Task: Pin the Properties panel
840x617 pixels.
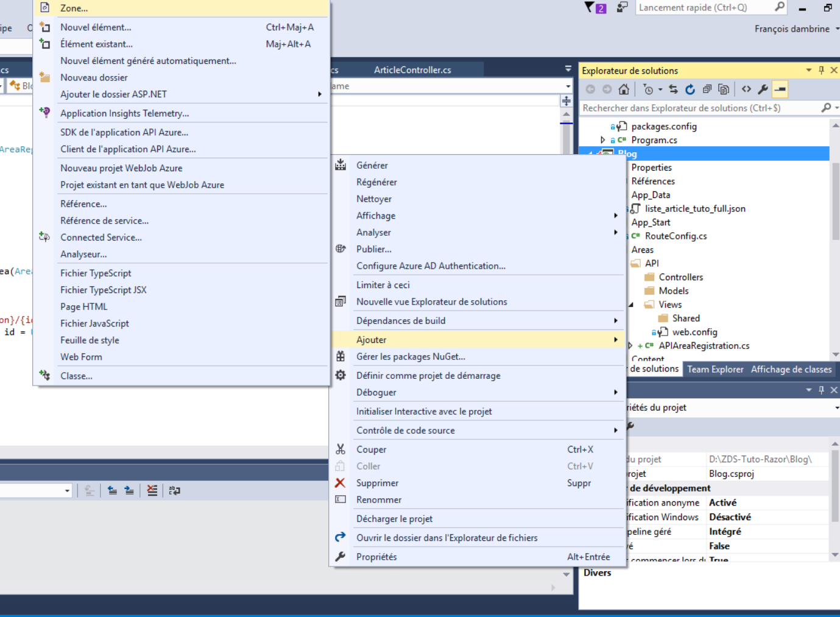Action: [821, 390]
